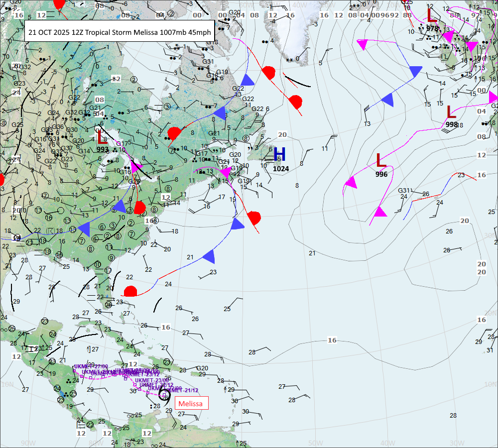
Task: Click the 90W longitude label
Action: coord(28,443)
